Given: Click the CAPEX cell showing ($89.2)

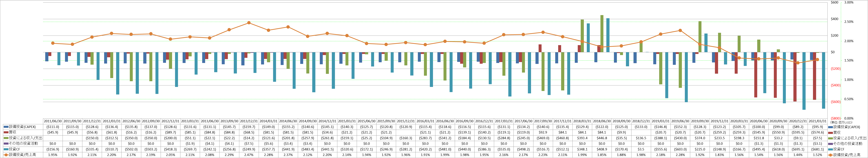Looking at the screenshot, I should (798, 127).
